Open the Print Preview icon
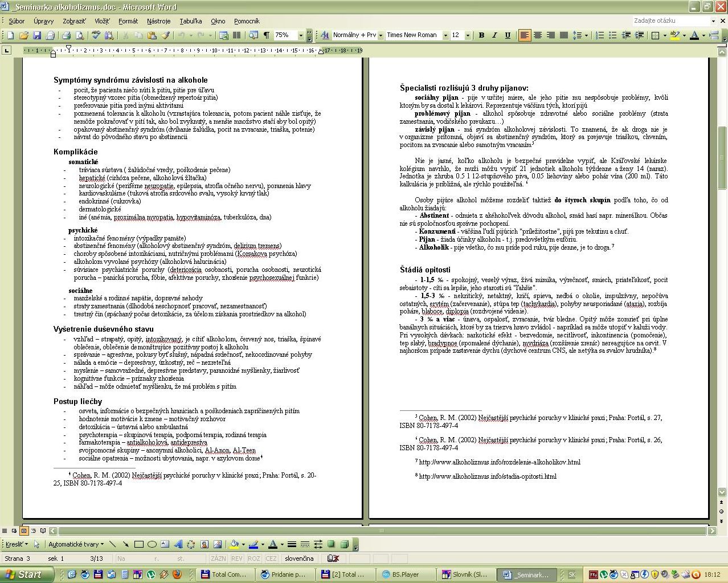Viewport: 728px width, 583px height. coord(80,35)
